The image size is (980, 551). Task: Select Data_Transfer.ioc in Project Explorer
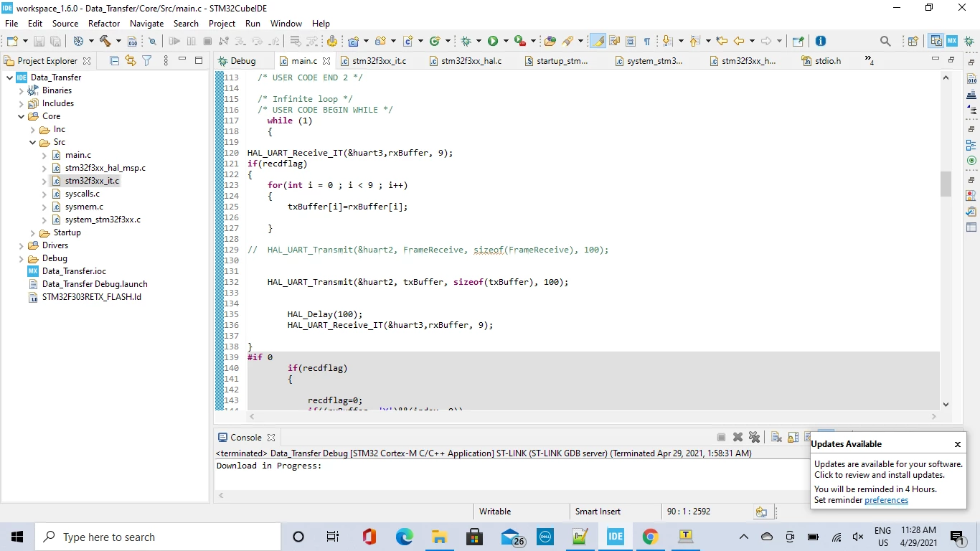click(x=74, y=271)
